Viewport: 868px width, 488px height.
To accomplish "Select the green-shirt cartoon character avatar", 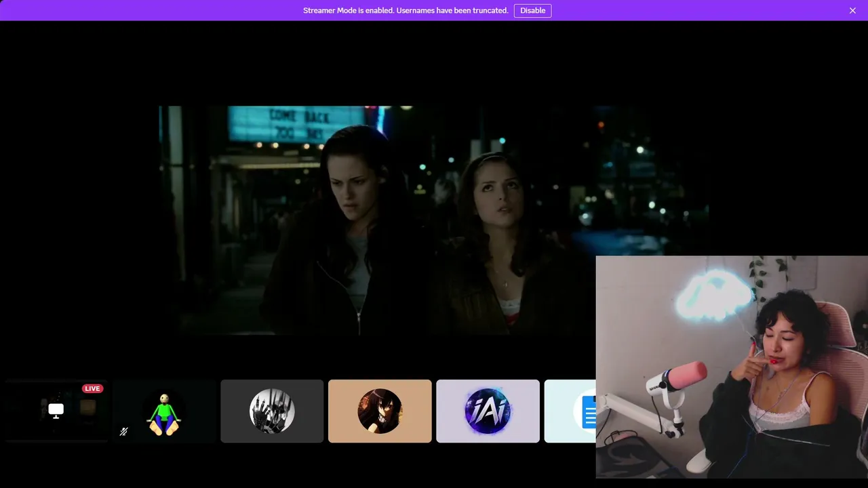I will coord(164,411).
